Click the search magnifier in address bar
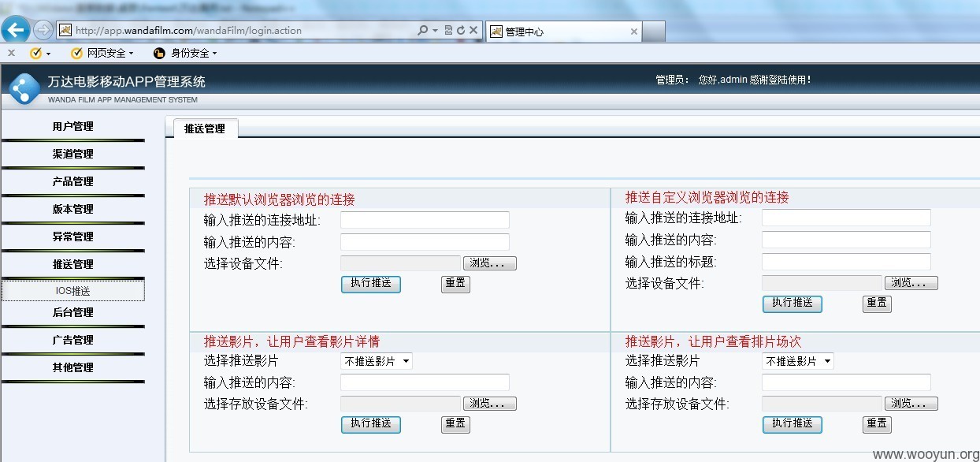This screenshot has height=462, width=980. pos(423,31)
